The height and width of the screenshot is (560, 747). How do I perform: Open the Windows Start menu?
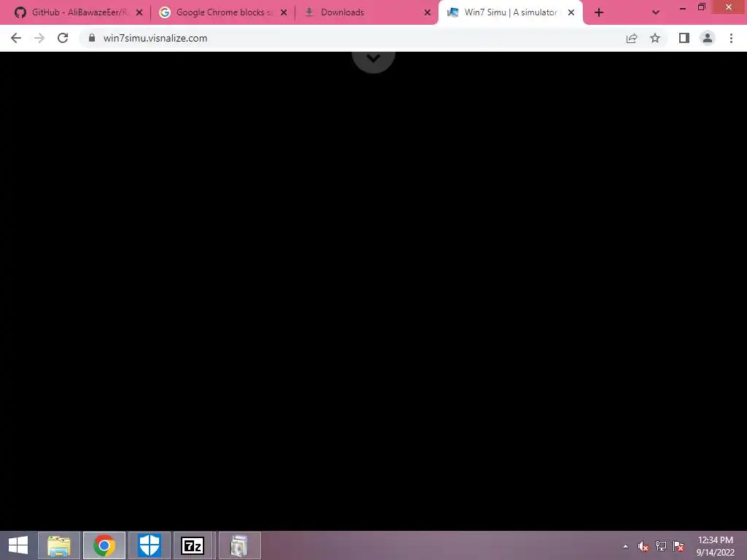pyautogui.click(x=18, y=545)
